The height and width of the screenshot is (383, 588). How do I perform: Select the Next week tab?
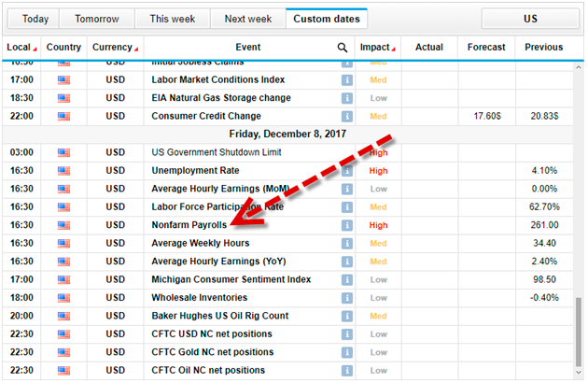(x=248, y=19)
